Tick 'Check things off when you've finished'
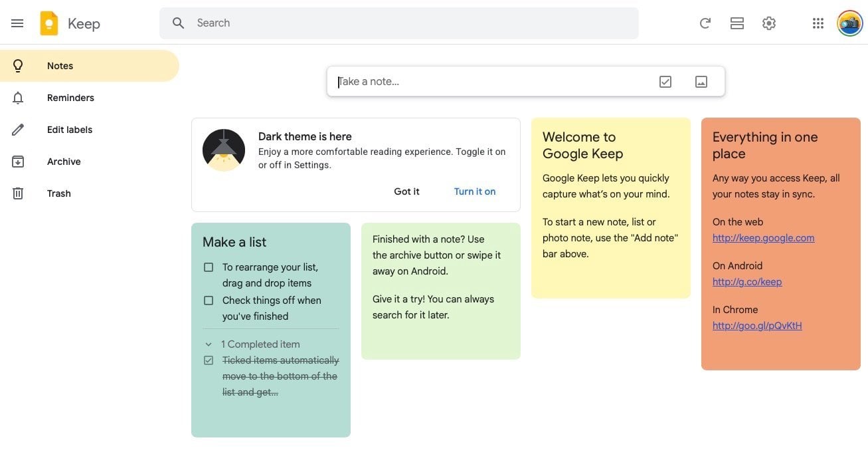Viewport: 868px width, 472px height. coord(209,300)
